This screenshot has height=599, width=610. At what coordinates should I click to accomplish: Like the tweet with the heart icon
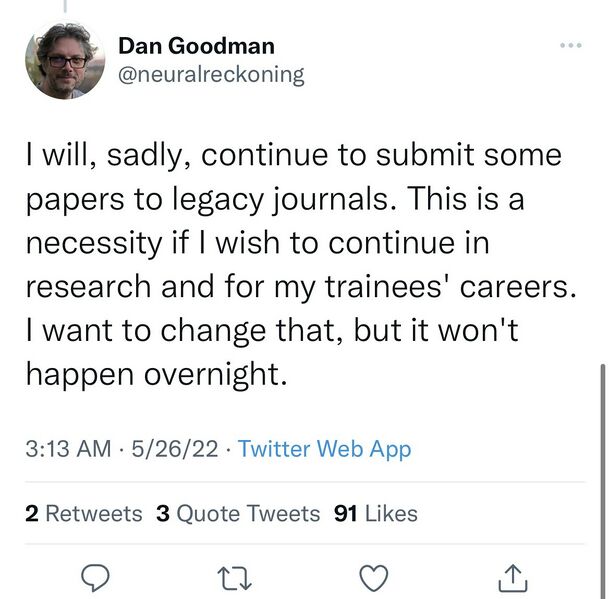click(x=373, y=577)
